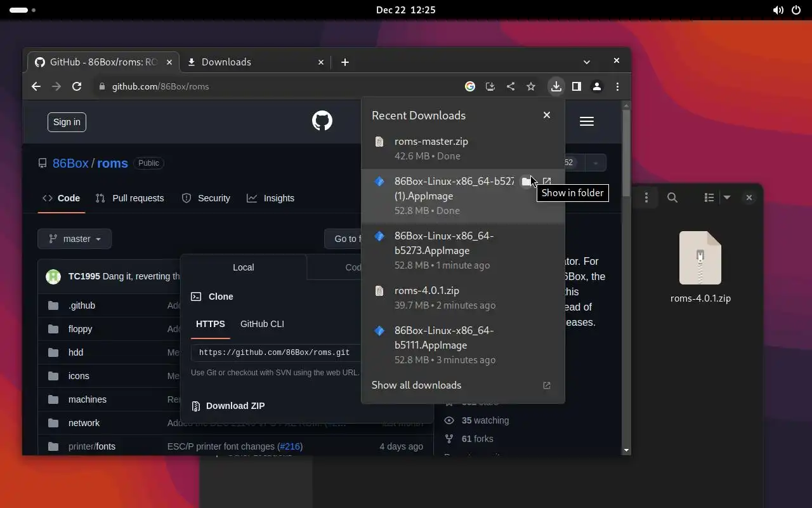Open the Security tab
Image resolution: width=812 pixels, height=508 pixels.
click(x=206, y=198)
